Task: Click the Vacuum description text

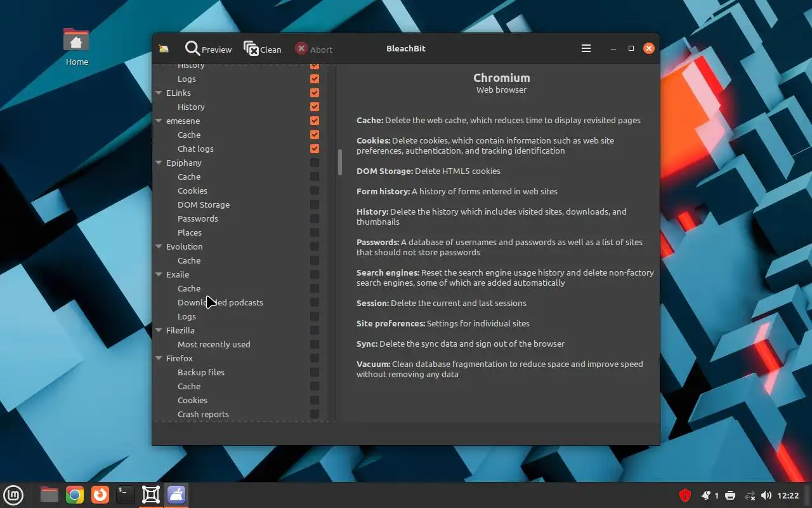Action: click(500, 369)
